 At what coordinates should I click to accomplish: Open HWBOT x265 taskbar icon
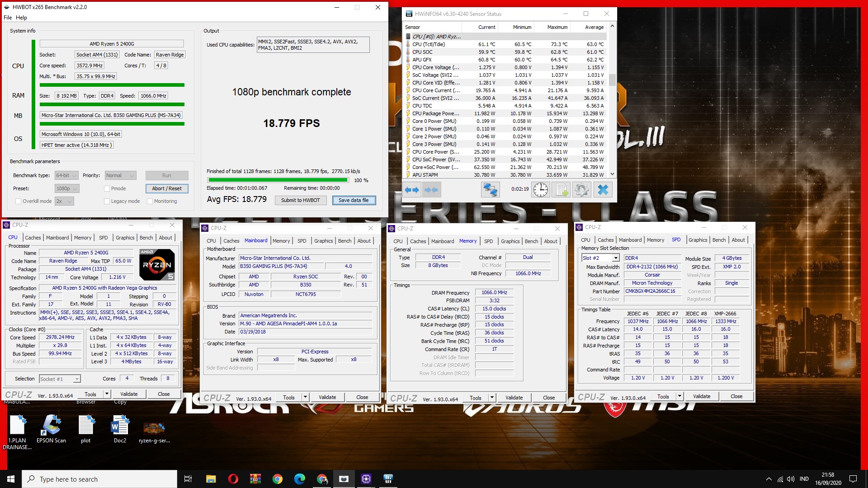coord(344,479)
